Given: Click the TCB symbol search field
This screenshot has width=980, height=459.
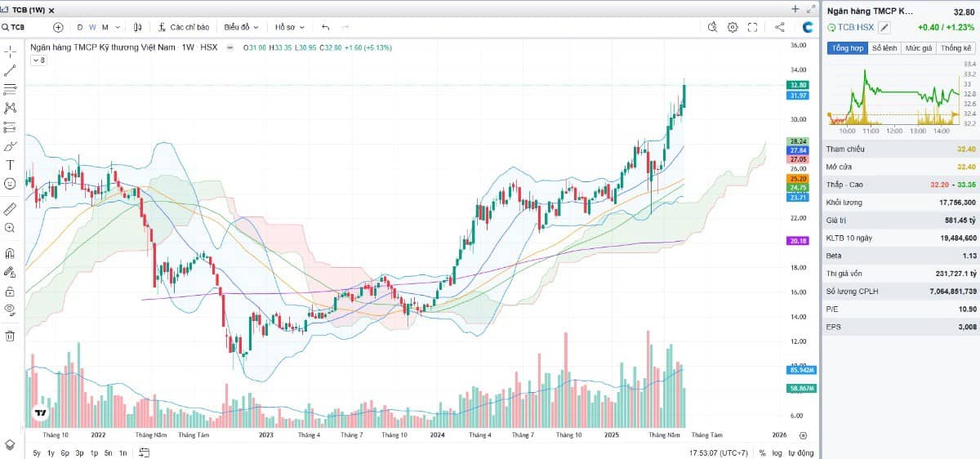Looking at the screenshot, I should click(x=25, y=27).
